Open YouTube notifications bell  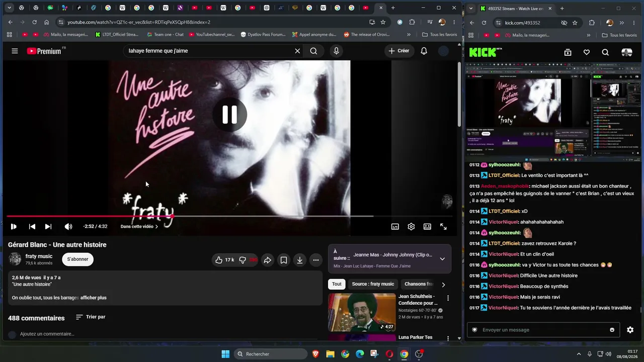pos(424,51)
